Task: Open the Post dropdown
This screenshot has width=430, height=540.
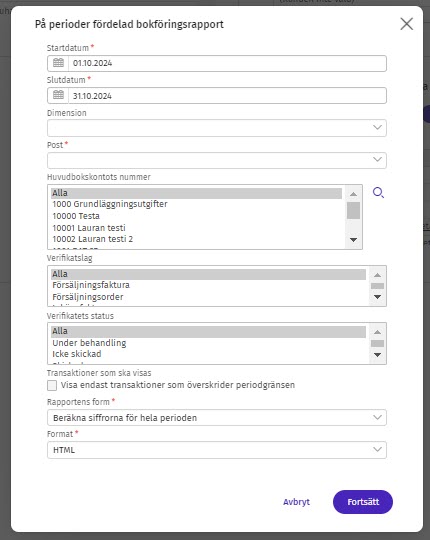Action: click(217, 160)
